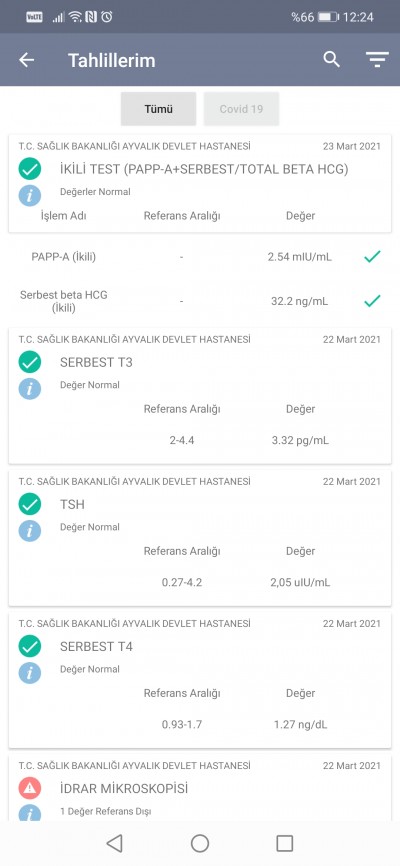The height and width of the screenshot is (866, 400).
Task: Expand the İDRAR MİKROSKOPİSİ card
Action: tap(200, 787)
